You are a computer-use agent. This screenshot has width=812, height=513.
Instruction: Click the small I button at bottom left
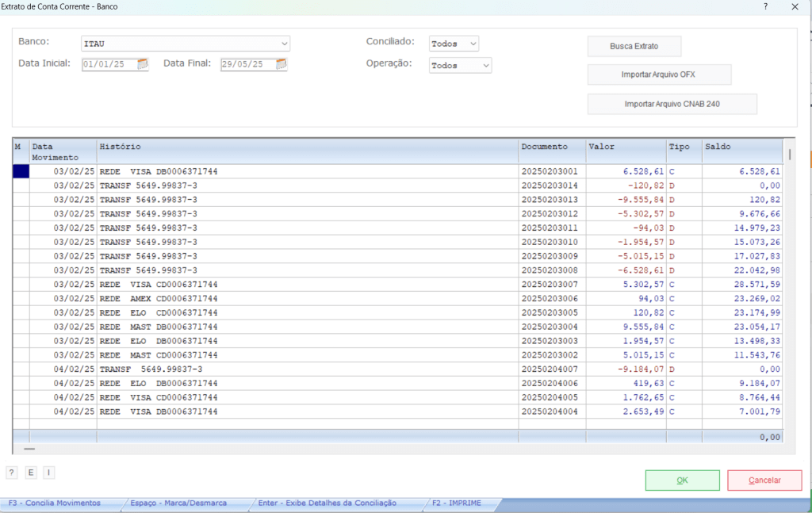(x=48, y=473)
